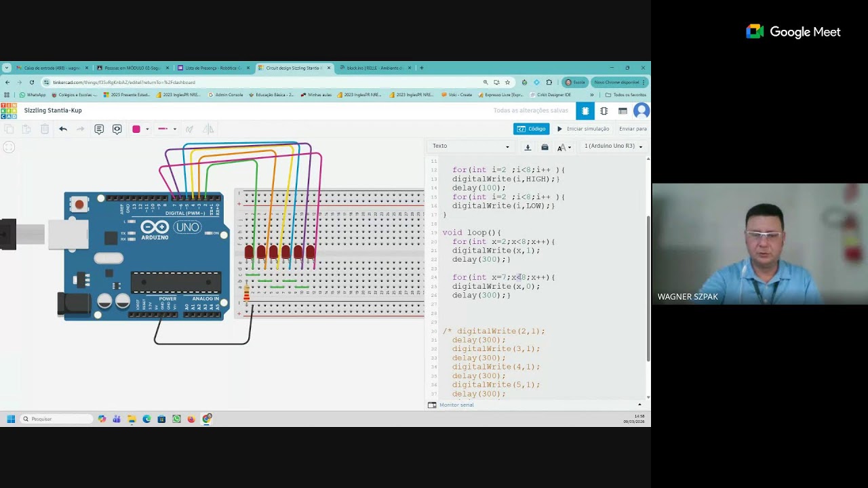Click the copy icon in toolbar

9,129
